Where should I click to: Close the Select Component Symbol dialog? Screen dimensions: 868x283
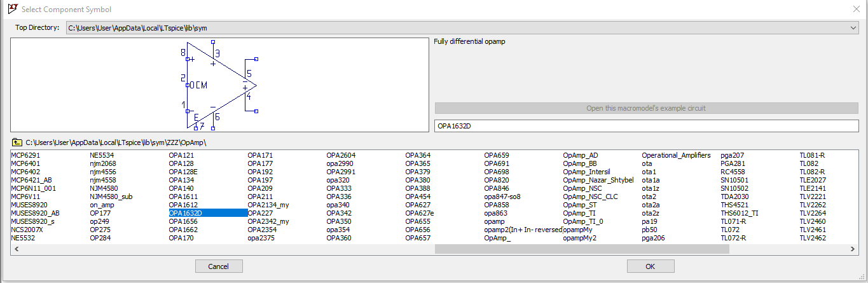[856, 9]
